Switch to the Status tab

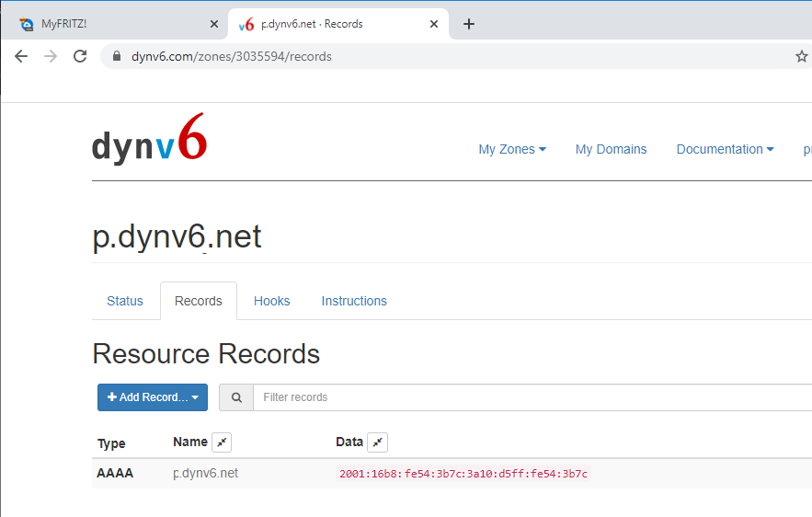125,301
